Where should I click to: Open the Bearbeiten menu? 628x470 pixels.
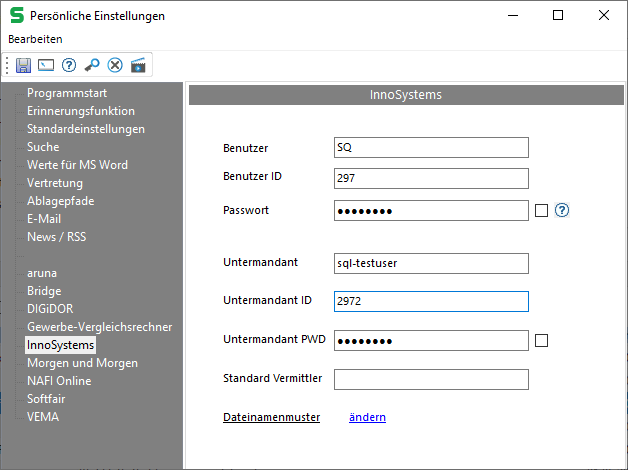35,39
